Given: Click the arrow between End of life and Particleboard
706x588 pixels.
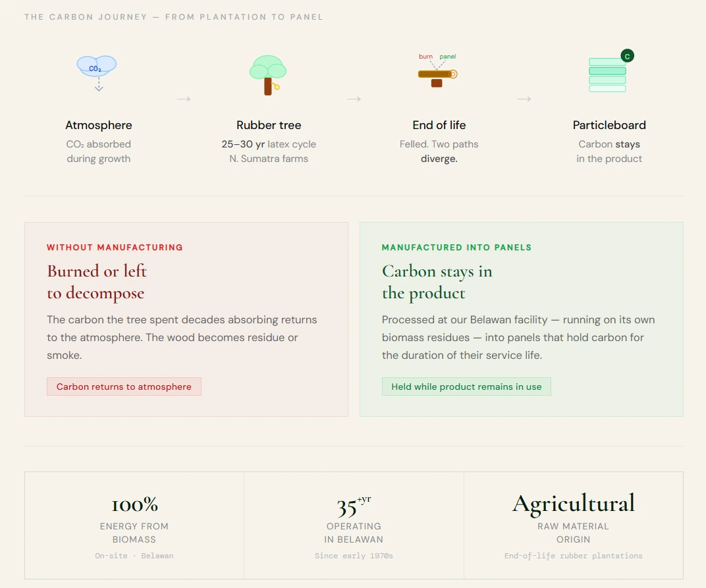Looking at the screenshot, I should [524, 99].
